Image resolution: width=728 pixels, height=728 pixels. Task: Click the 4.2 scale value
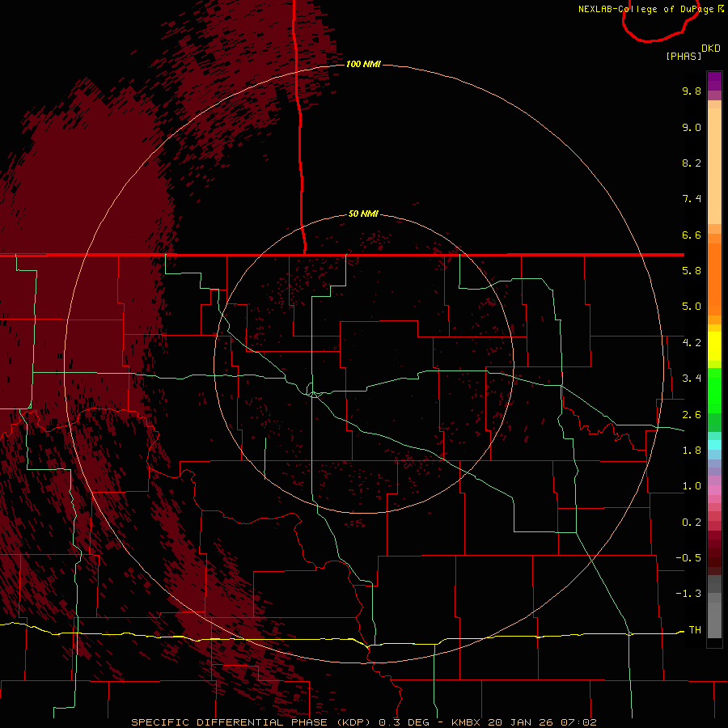pyautogui.click(x=692, y=343)
